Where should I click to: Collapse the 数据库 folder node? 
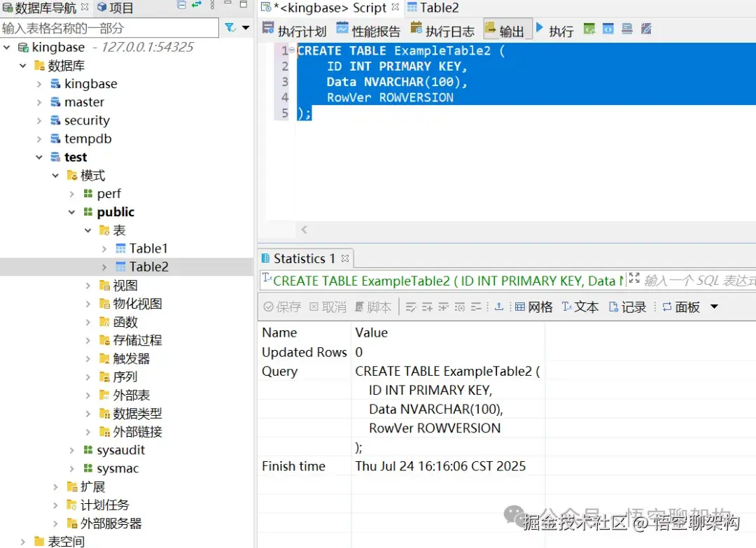pyautogui.click(x=22, y=66)
